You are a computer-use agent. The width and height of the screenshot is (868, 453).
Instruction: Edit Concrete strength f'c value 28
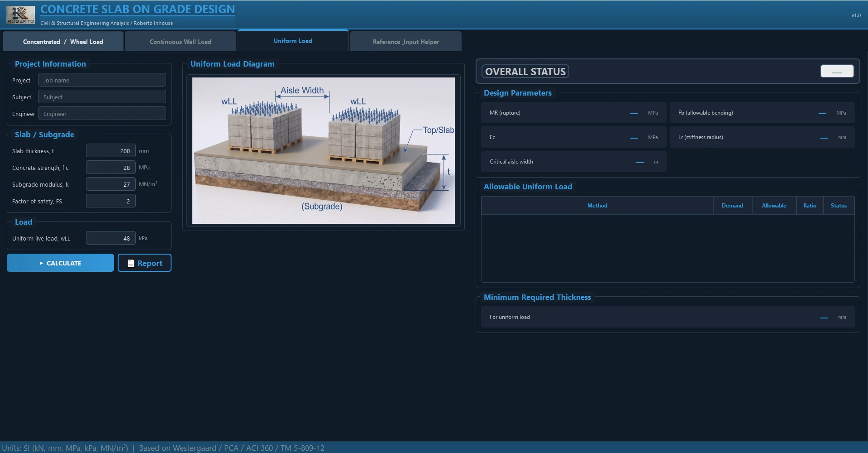tap(111, 168)
